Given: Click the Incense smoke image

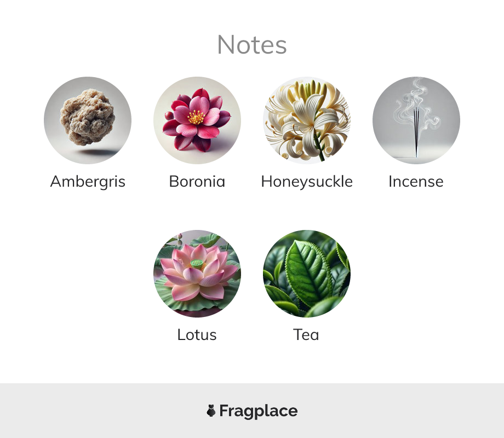Looking at the screenshot, I should pyautogui.click(x=416, y=120).
